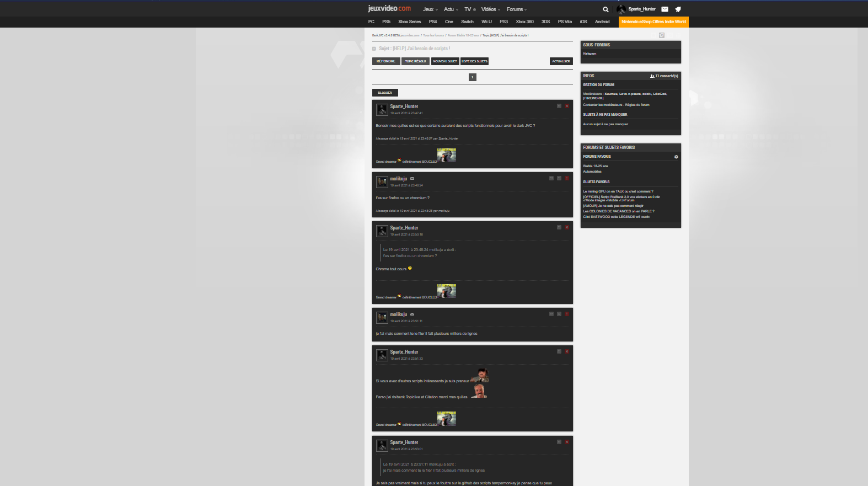Click the faded icon above the Sous-Forums panel
Screen dimensions: 868x486
(662, 35)
